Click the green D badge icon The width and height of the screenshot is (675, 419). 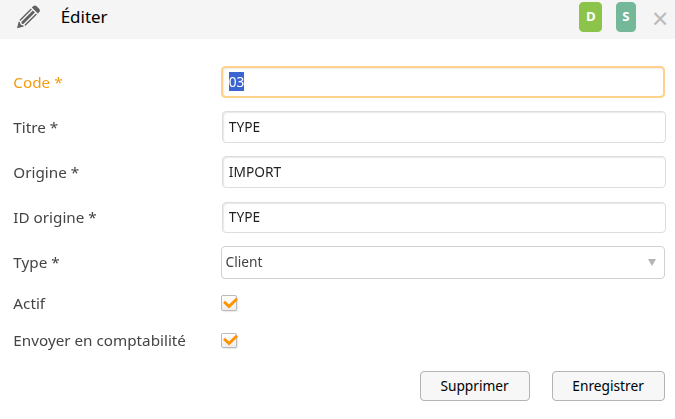coord(590,17)
